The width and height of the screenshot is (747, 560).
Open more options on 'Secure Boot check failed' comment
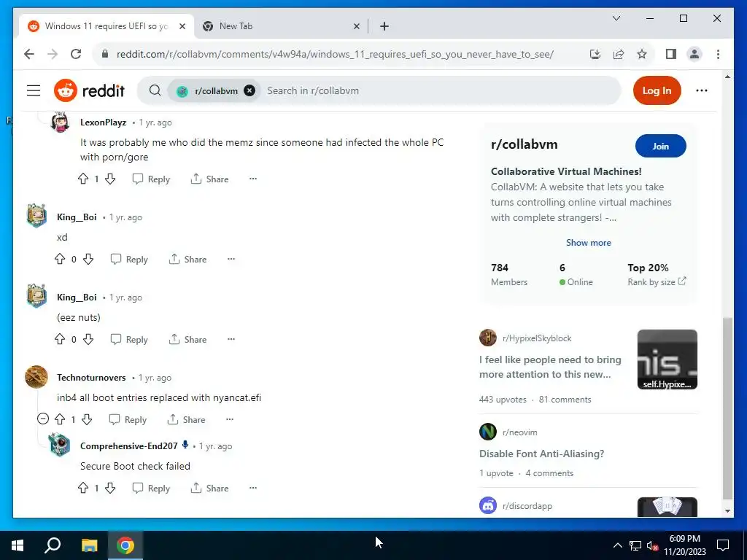[253, 488]
